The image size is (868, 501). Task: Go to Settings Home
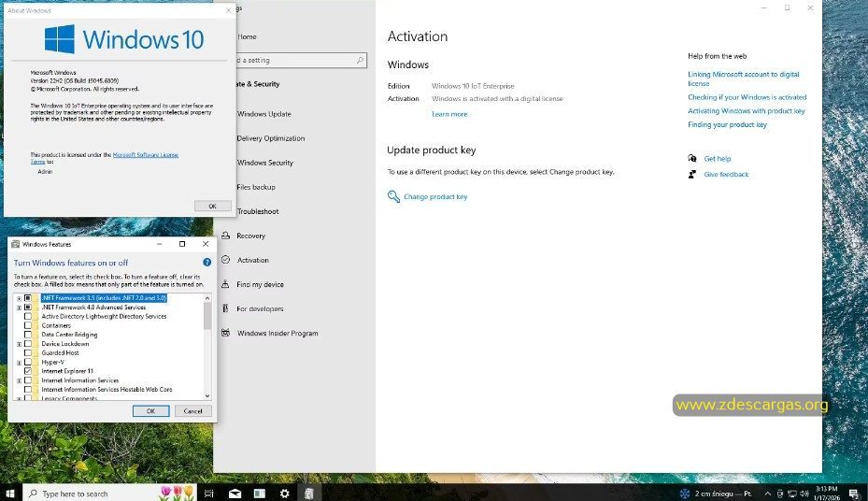tap(247, 36)
